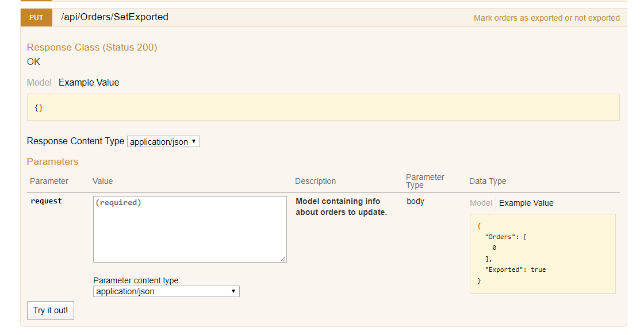Switch to response Model tab
The image size is (644, 335).
pos(39,83)
